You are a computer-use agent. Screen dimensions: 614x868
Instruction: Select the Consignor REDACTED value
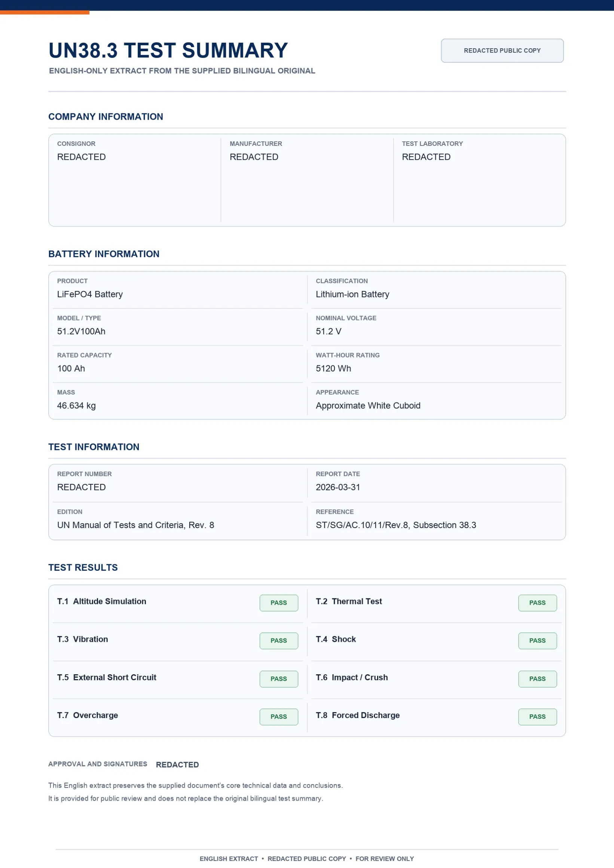pos(81,157)
